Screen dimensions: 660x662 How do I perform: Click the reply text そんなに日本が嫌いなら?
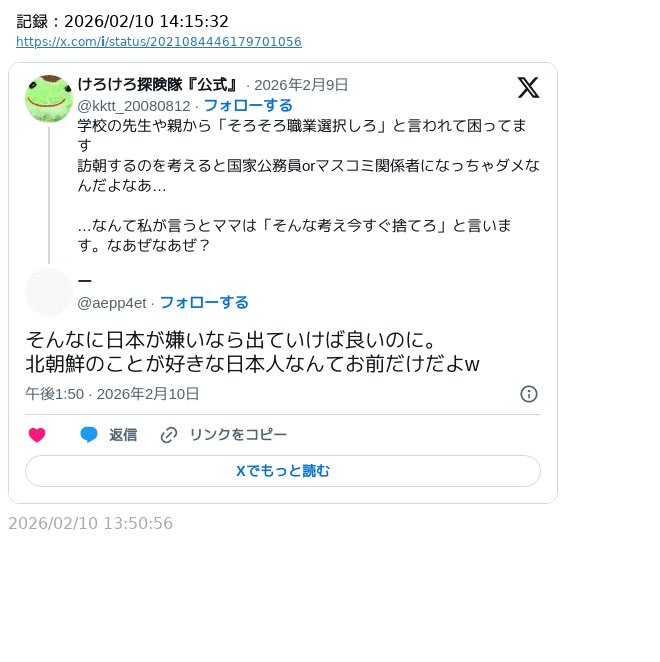(x=253, y=352)
